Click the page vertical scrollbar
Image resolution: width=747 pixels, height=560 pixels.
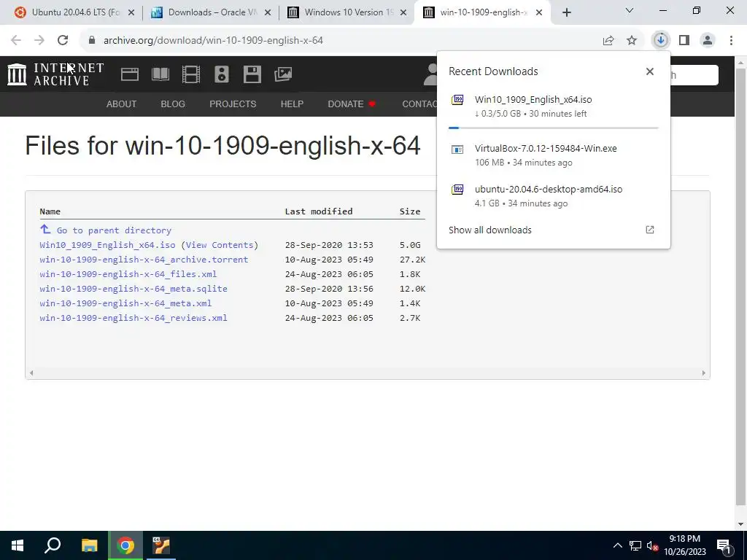(741, 286)
